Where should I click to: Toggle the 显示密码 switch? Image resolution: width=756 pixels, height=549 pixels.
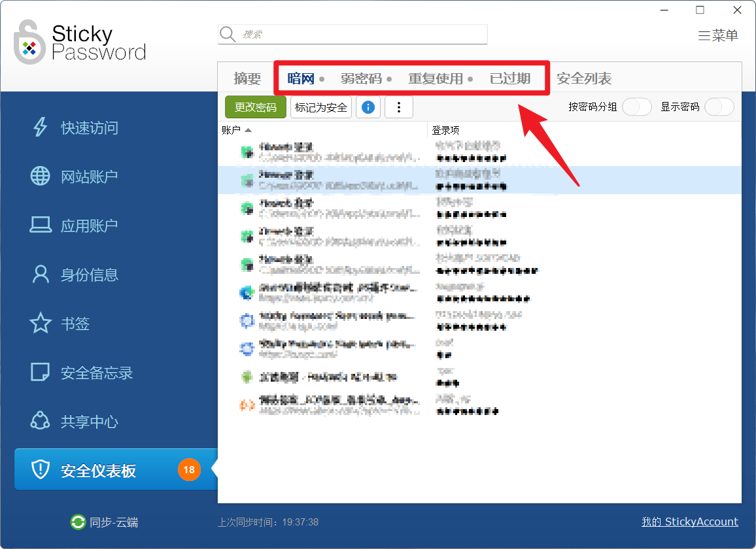pos(719,107)
